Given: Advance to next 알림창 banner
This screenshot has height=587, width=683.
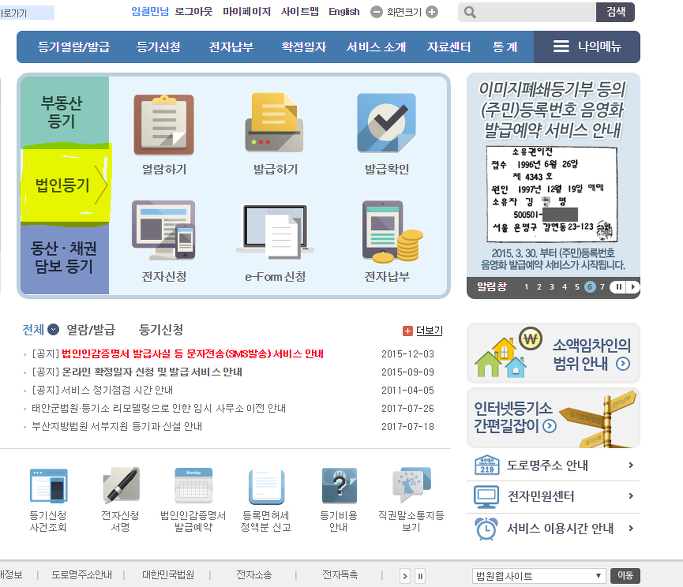Looking at the screenshot, I should tap(633, 287).
